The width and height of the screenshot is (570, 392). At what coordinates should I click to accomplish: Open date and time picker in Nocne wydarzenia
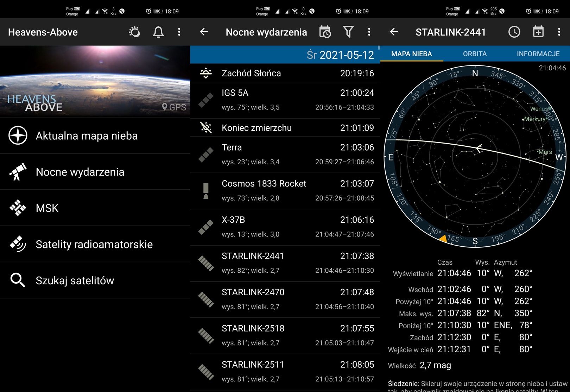pos(325,32)
